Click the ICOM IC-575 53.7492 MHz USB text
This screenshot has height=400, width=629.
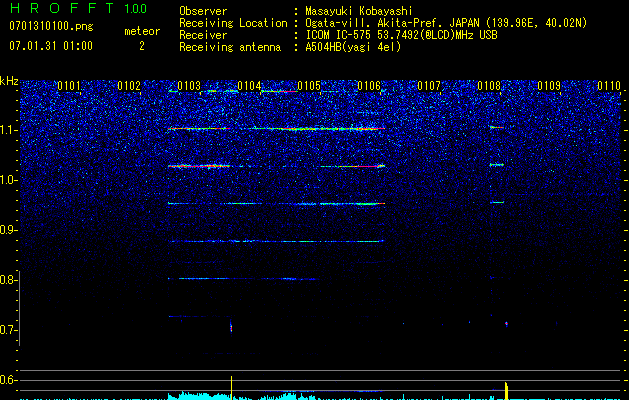[401, 35]
